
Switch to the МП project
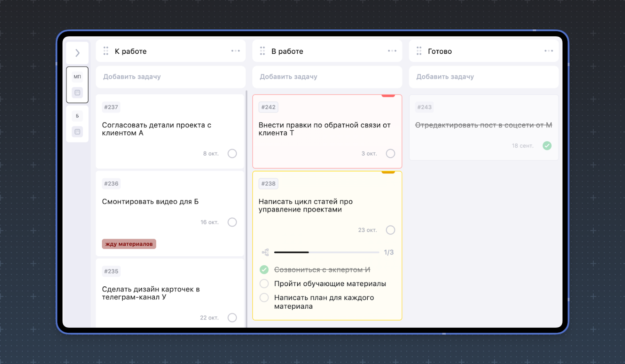click(77, 77)
